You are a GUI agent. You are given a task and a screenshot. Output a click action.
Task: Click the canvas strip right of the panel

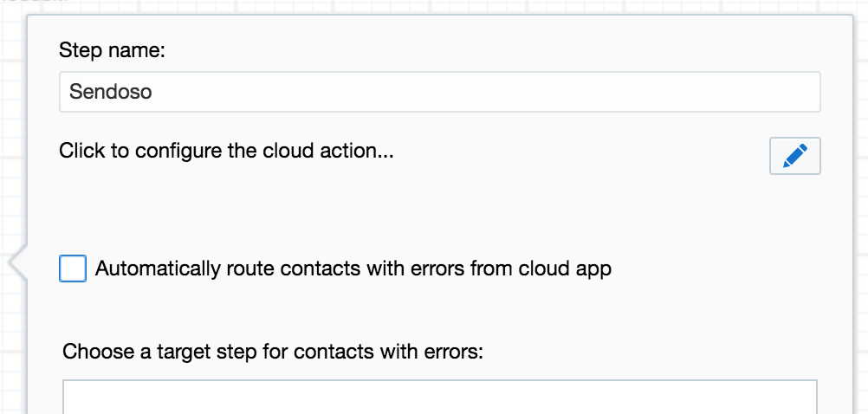coord(860,217)
